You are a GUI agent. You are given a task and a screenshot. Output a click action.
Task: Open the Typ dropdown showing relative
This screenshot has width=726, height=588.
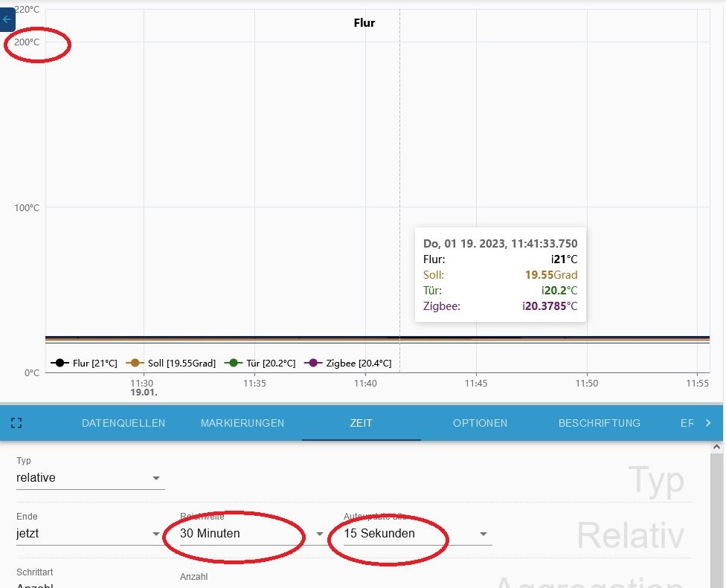click(90, 478)
